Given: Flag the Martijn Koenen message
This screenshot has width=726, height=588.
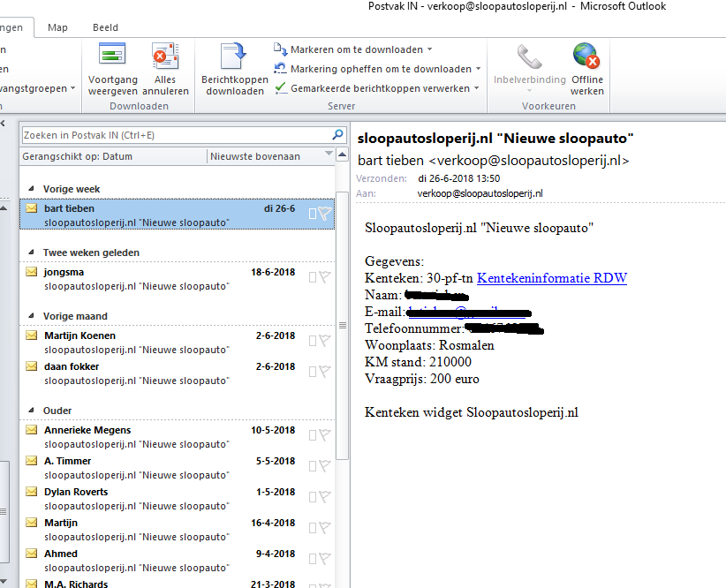Looking at the screenshot, I should [x=325, y=340].
